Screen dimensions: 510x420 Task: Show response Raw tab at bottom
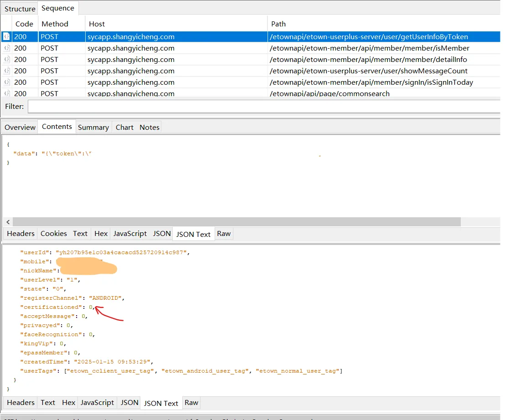pos(191,402)
